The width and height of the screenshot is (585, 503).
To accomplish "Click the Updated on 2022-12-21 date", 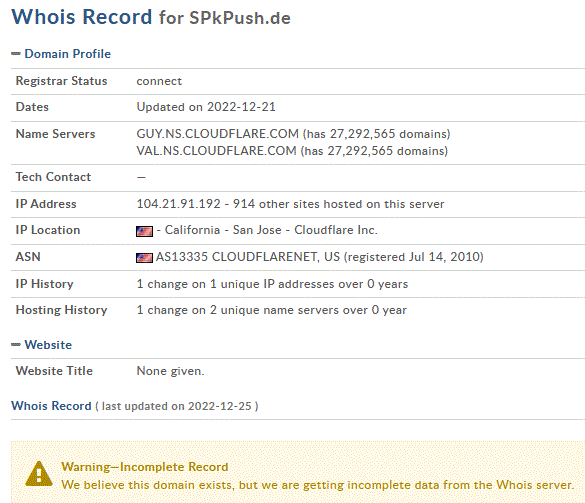I will [206, 107].
